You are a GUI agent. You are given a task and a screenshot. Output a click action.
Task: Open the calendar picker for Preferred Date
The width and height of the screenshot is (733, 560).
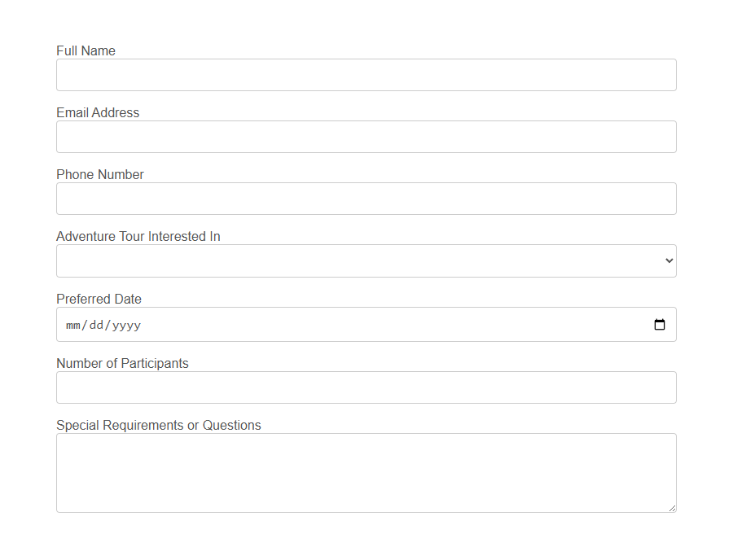point(660,324)
